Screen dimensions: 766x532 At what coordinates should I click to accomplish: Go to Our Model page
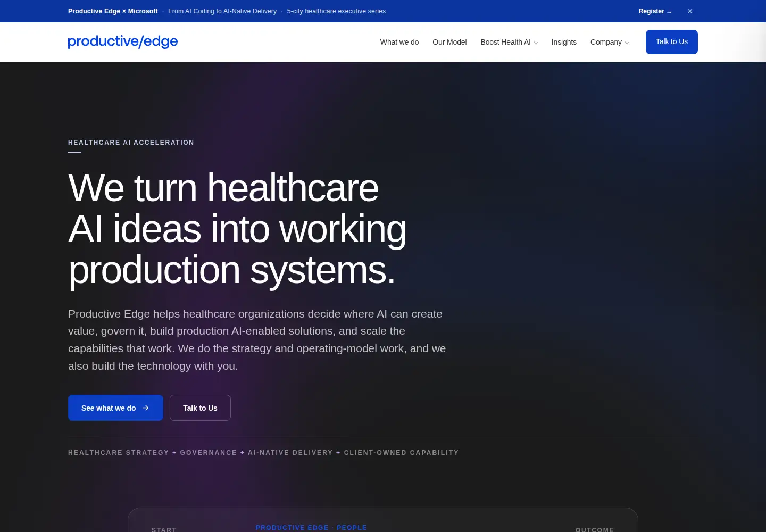(449, 42)
